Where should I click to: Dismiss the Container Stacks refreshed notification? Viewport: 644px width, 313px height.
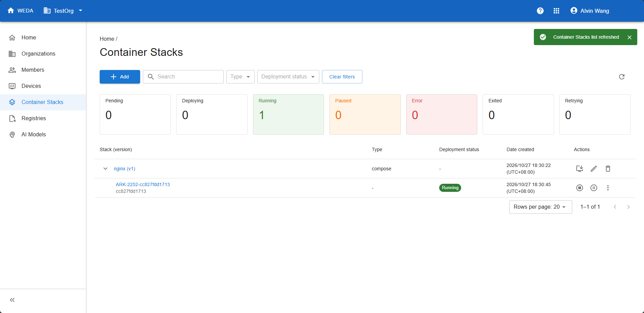click(x=630, y=37)
